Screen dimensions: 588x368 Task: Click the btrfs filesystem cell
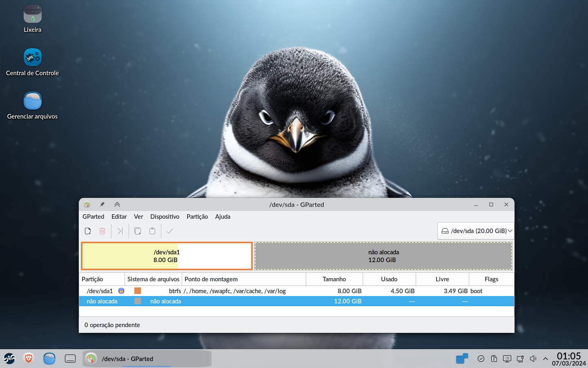[x=175, y=291]
